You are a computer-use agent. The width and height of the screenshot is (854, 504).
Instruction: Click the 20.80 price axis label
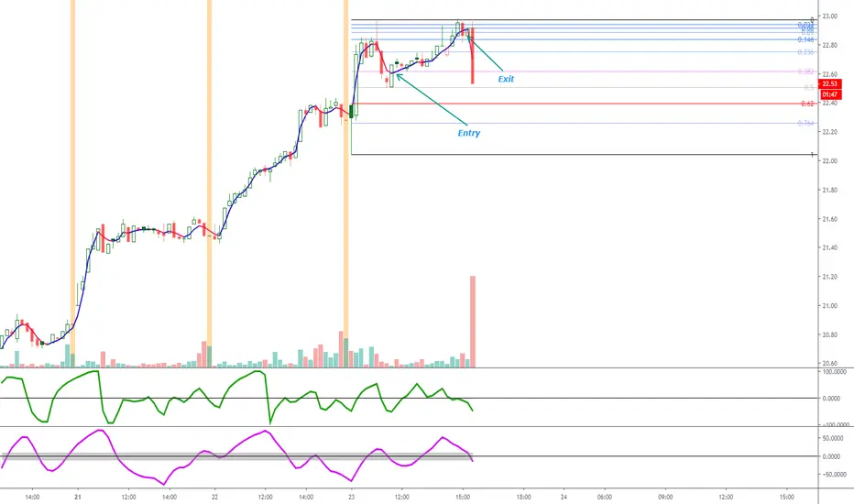pos(830,334)
